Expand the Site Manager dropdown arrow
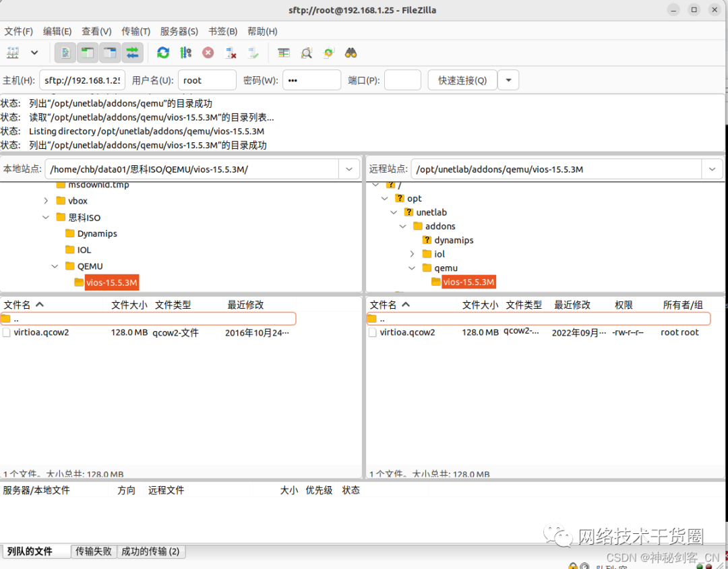This screenshot has height=569, width=728. (x=34, y=53)
